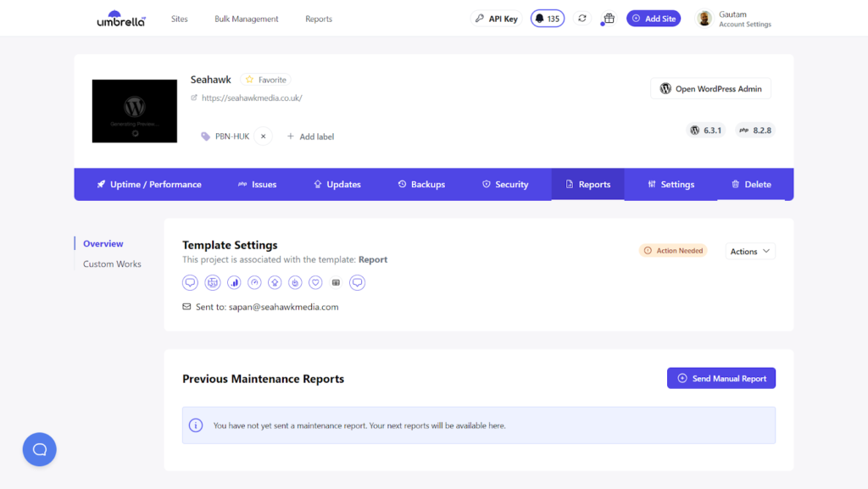The width and height of the screenshot is (868, 489).
Task: Click the site preview thumbnail
Action: click(x=134, y=111)
